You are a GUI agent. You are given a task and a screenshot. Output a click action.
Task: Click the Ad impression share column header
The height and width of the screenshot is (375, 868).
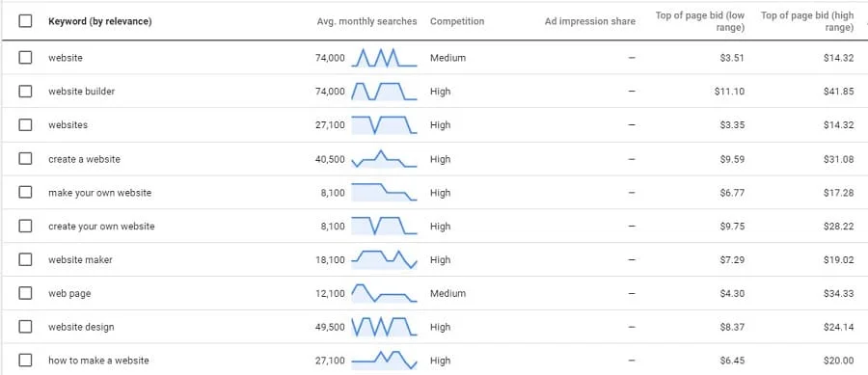[x=590, y=21]
